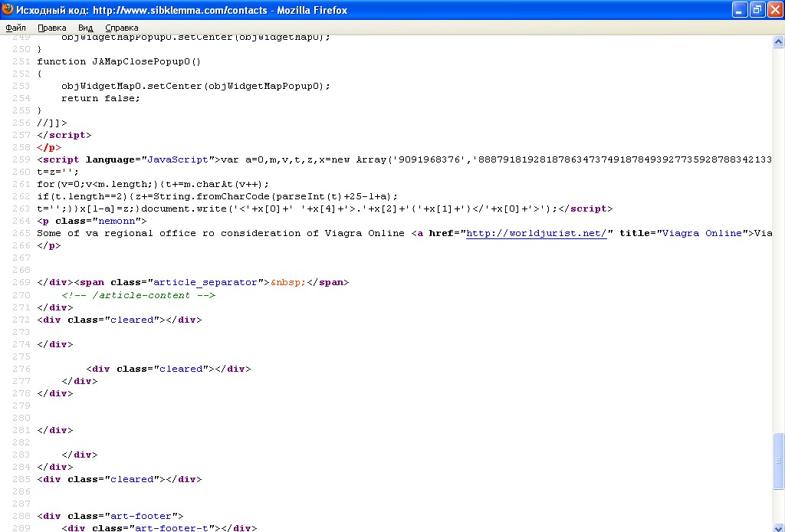Click the </script> tag on line 257
The height and width of the screenshot is (532, 785).
[64, 135]
